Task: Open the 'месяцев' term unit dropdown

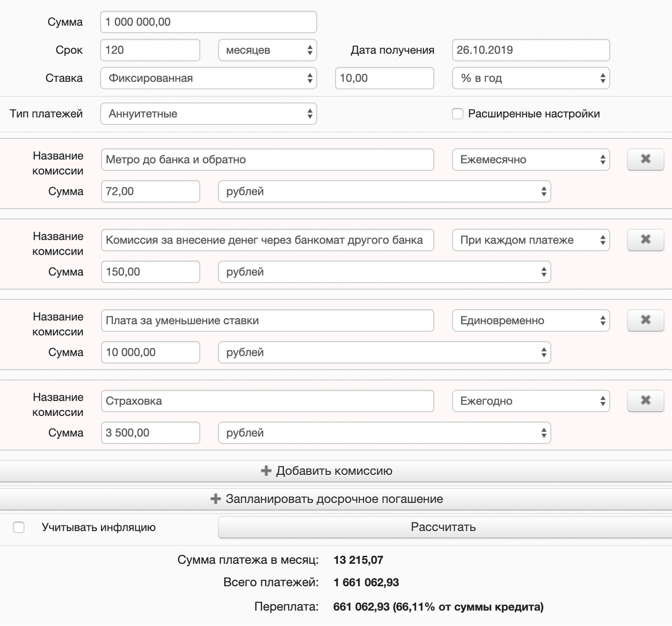Action: tap(268, 50)
